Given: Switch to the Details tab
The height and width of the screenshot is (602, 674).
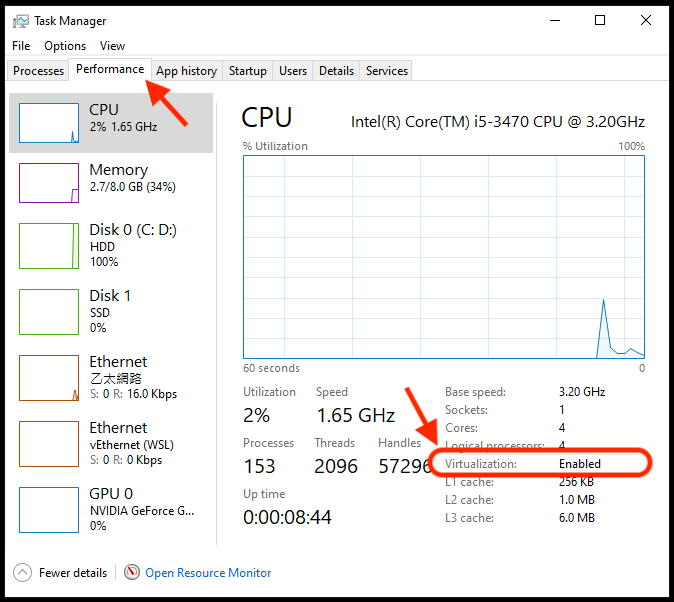Looking at the screenshot, I should [336, 71].
